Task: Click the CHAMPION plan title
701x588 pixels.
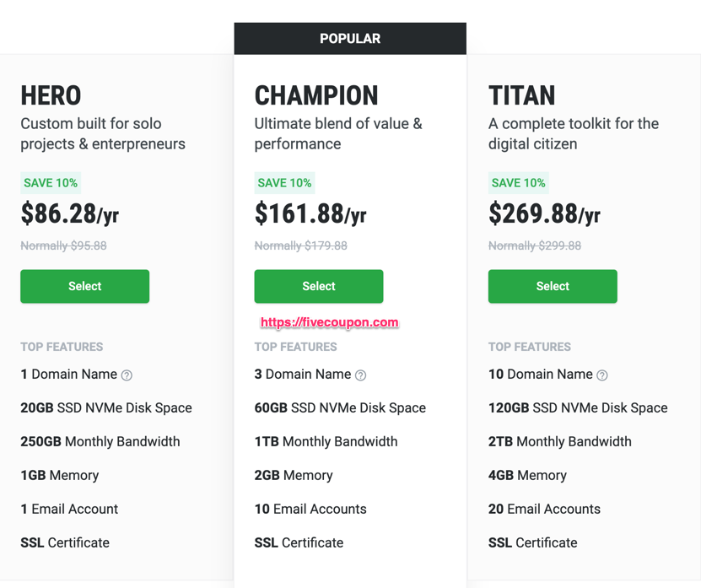Action: point(316,95)
